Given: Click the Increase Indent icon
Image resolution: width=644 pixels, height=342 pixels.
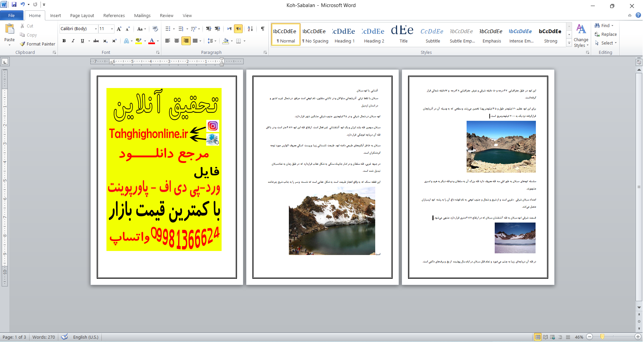Looking at the screenshot, I should 217,29.
